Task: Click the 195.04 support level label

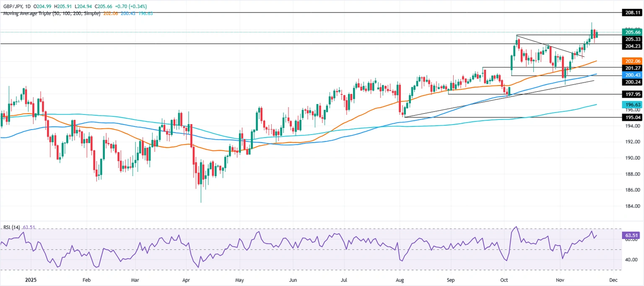Action: point(632,118)
